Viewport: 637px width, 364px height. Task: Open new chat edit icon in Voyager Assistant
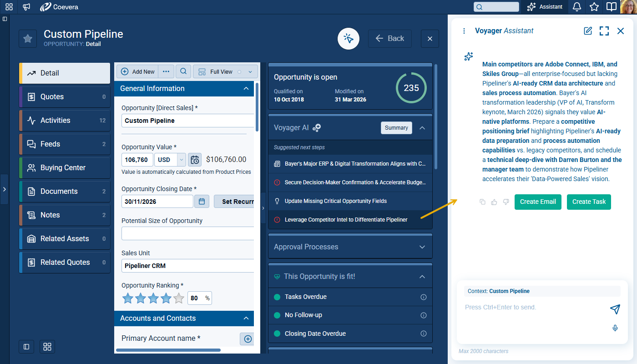coord(588,31)
